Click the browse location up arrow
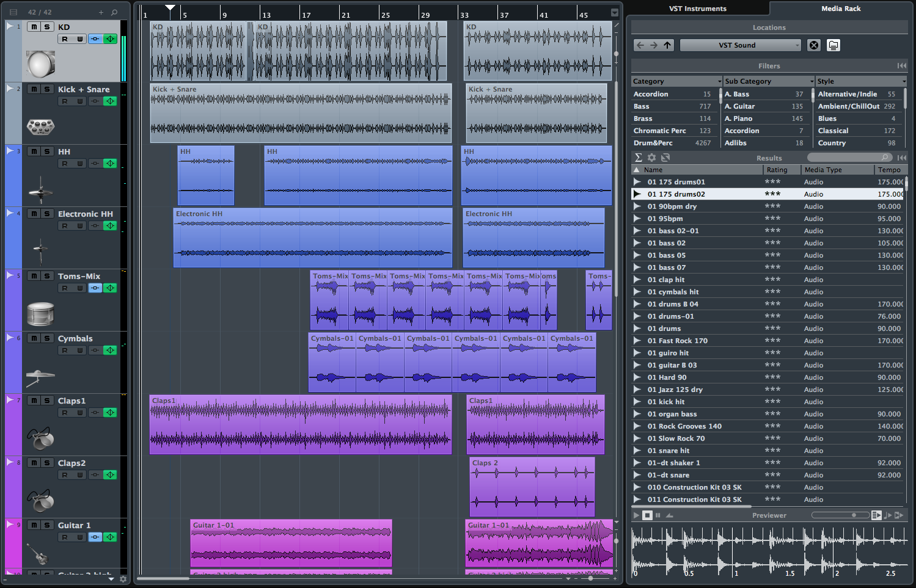The height and width of the screenshot is (588, 916). pyautogui.click(x=667, y=45)
